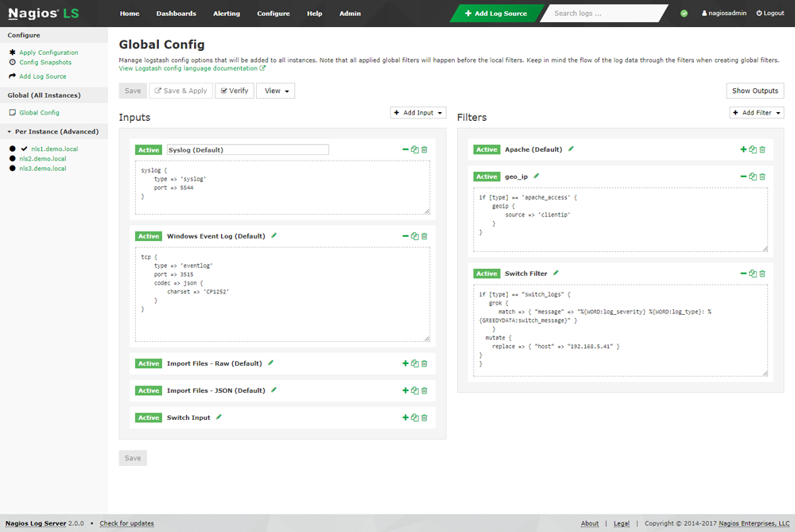This screenshot has width=795, height=532.
Task: Copy the Windows Event Log input block
Action: click(x=415, y=236)
